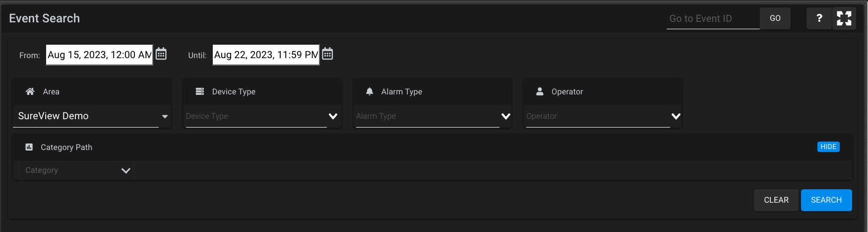Focus the Go to Event ID field
This screenshot has height=232, width=868.
[x=713, y=19]
